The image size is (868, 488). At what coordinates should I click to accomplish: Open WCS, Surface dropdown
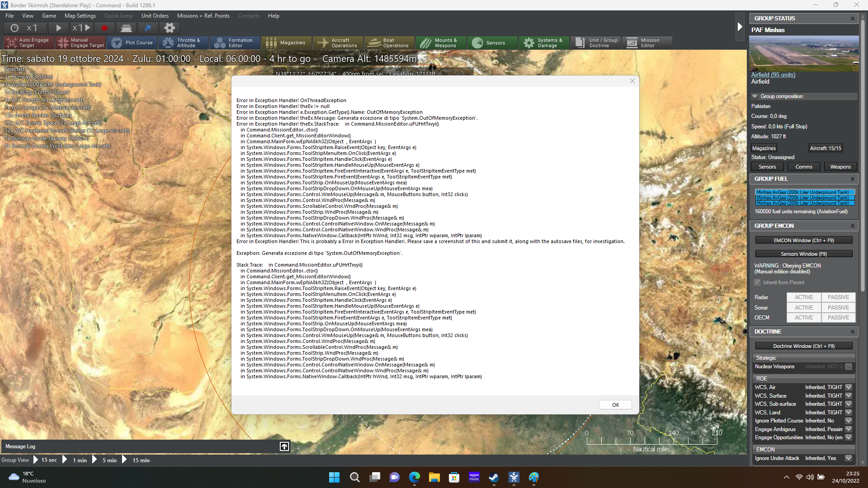[x=849, y=396]
